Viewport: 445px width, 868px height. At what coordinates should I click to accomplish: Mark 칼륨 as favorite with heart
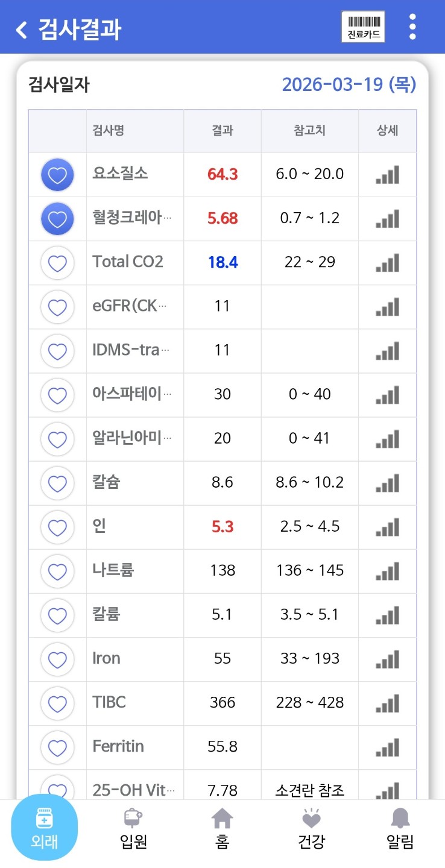57,615
